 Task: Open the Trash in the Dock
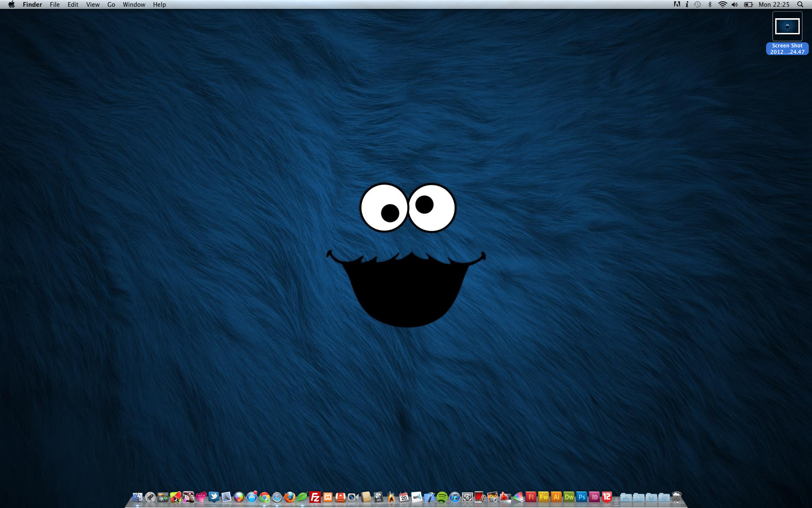[677, 497]
